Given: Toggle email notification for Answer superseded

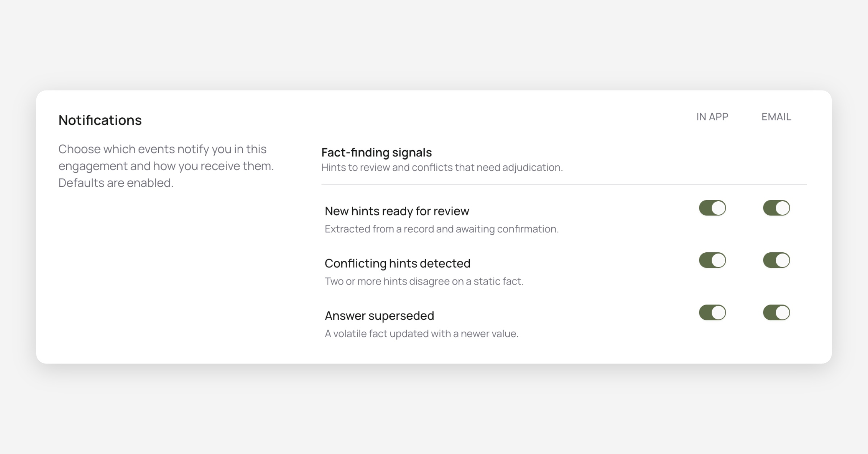Looking at the screenshot, I should tap(776, 312).
